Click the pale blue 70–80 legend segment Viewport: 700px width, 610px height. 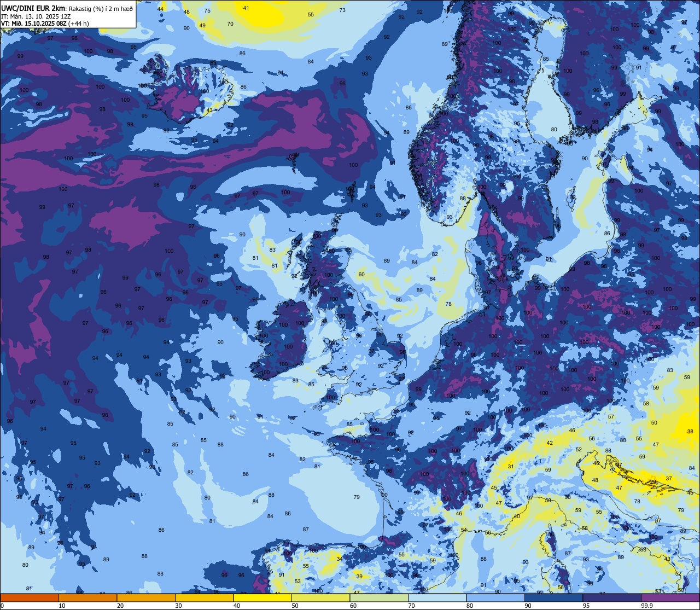(437, 597)
